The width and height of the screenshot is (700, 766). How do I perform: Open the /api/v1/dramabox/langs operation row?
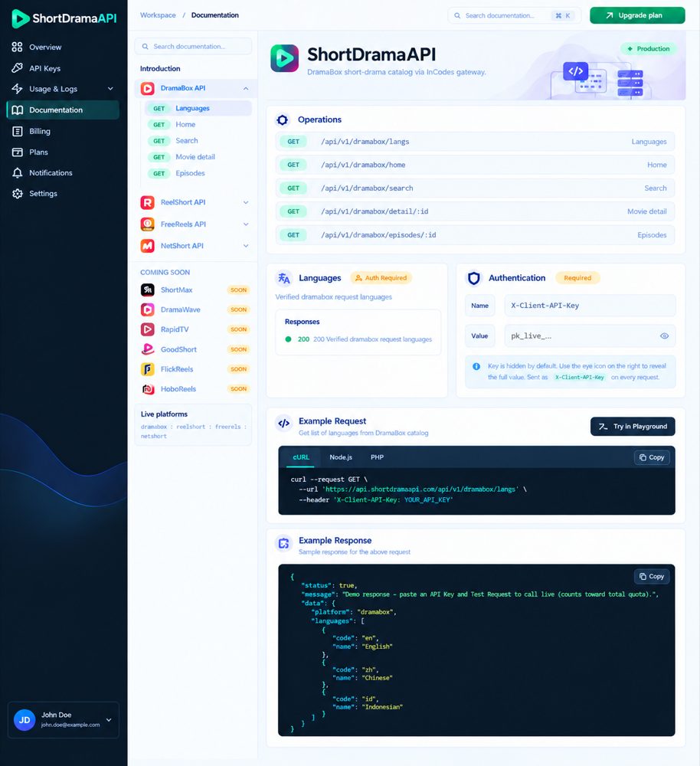[475, 142]
